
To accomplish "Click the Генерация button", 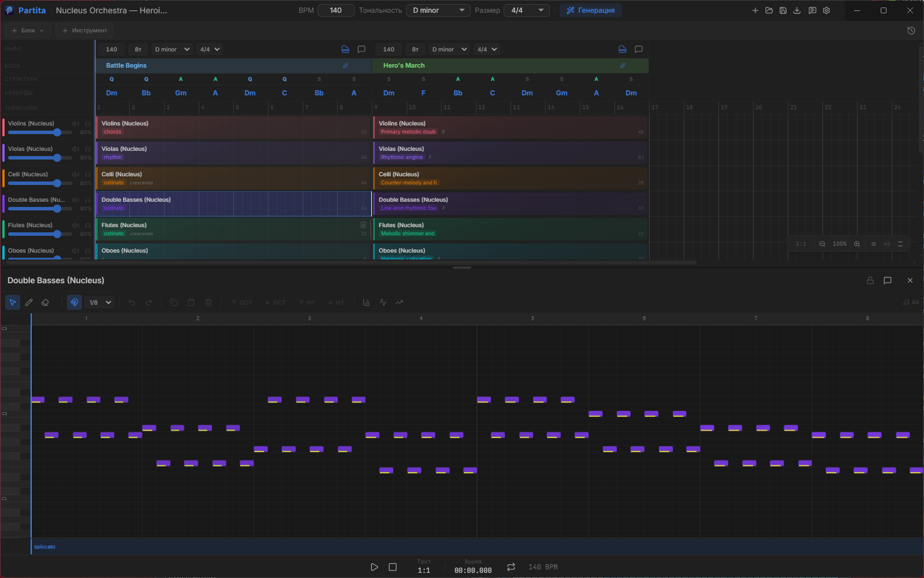I will (590, 10).
